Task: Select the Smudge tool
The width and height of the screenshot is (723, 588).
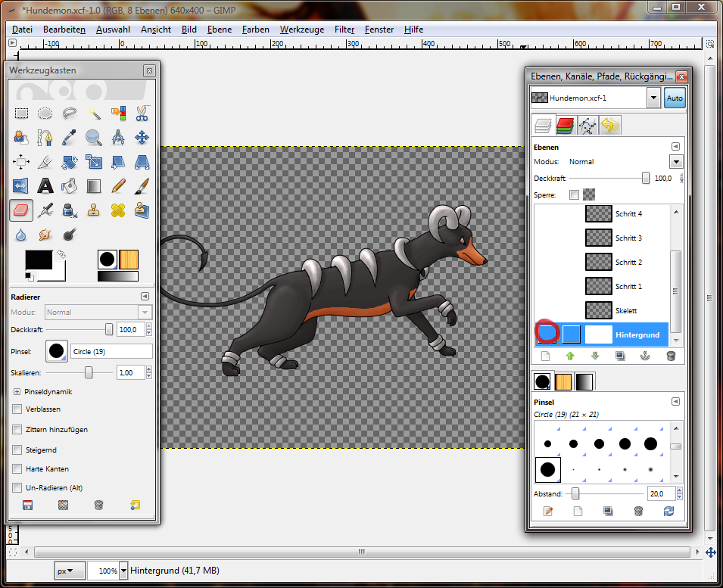Action: [45, 235]
